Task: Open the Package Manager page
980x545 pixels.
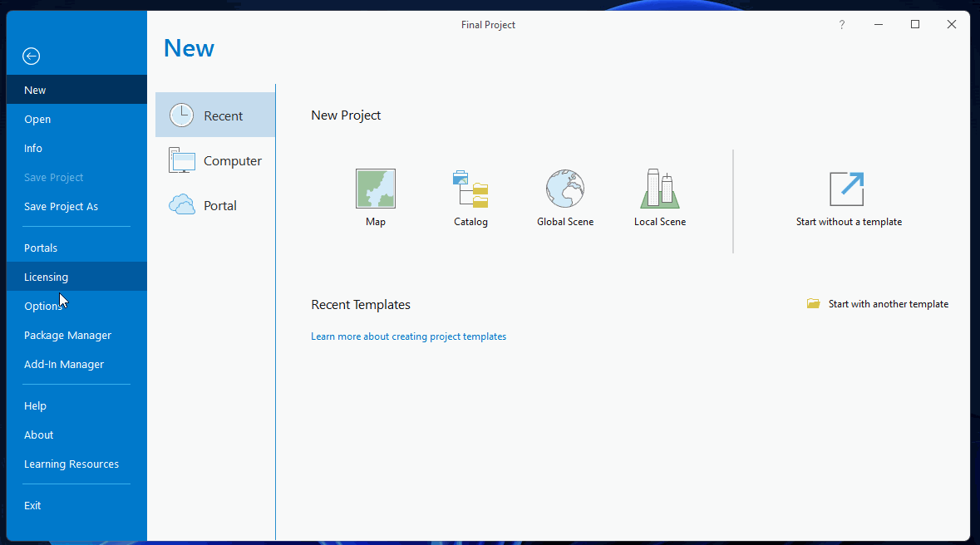Action: 67,335
